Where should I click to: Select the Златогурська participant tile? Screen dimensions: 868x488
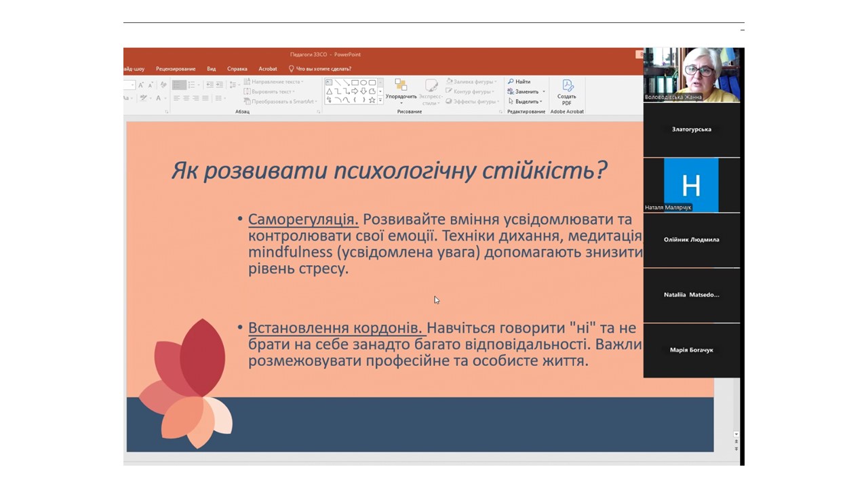pyautogui.click(x=692, y=129)
